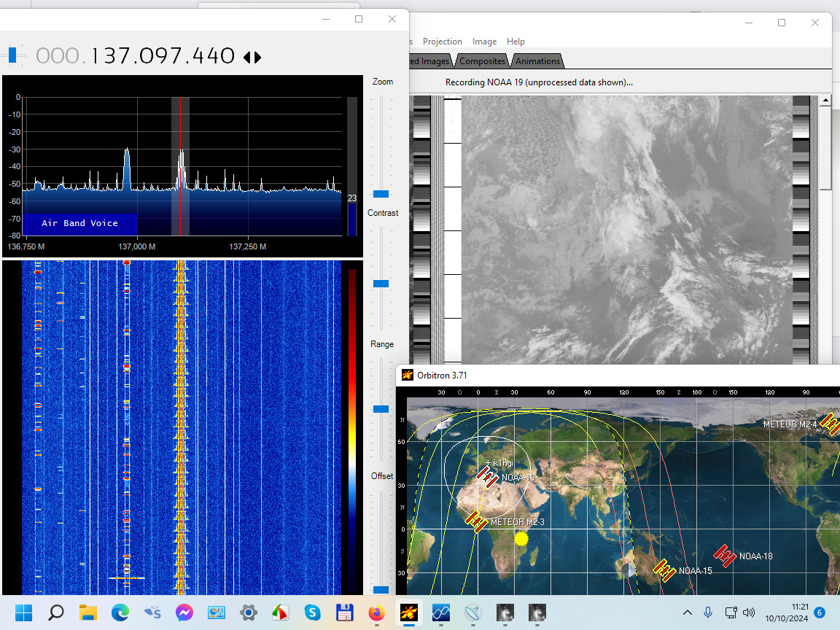
Task: Click the vertical scrollbar thumb of satellite image
Action: [825, 147]
